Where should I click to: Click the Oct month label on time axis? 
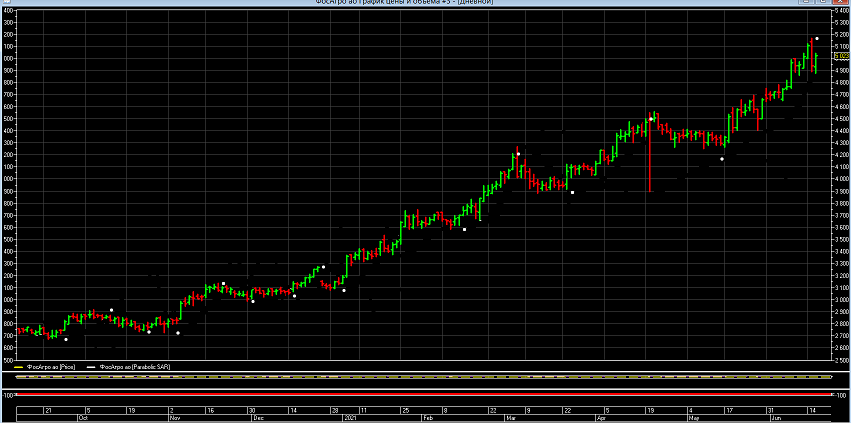[83, 419]
